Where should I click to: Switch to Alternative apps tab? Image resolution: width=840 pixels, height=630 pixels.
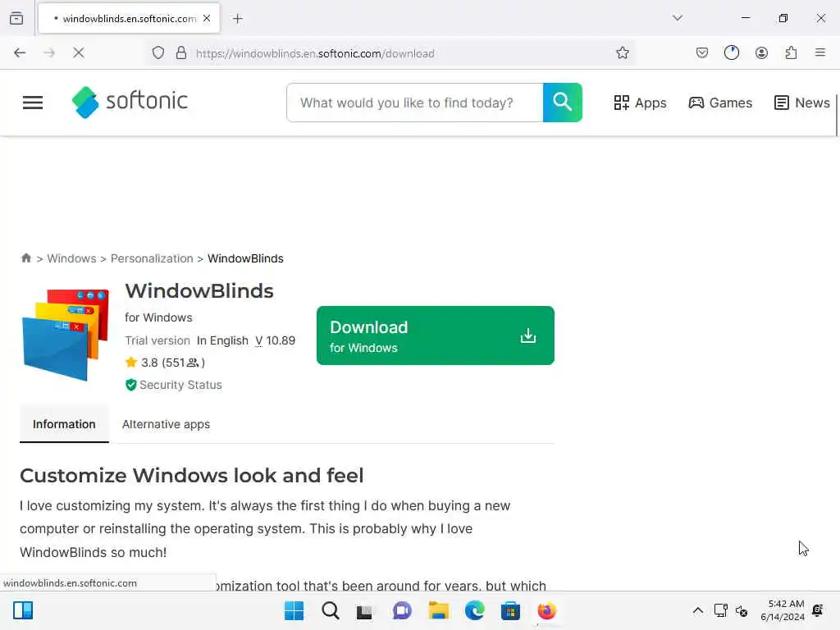[x=166, y=424]
